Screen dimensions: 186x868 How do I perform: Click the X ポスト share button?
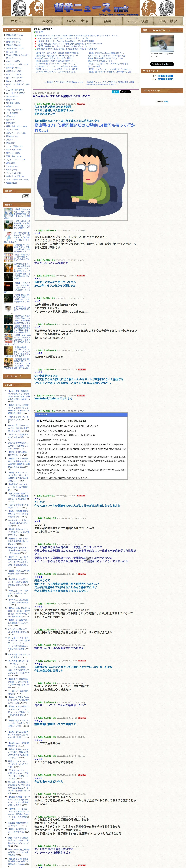[x=125, y=92]
